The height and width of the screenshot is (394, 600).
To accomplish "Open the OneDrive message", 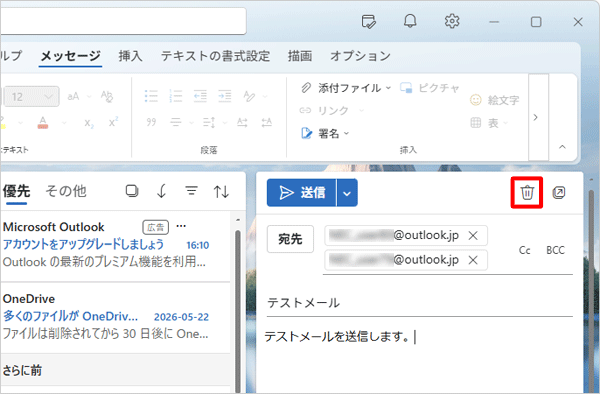I will coord(115,317).
